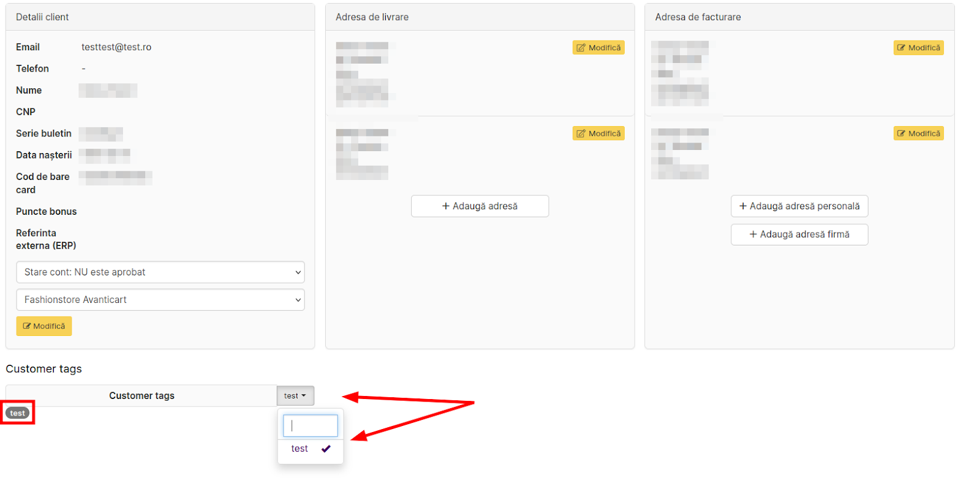Click the testtest@test.ro email value
Screen dimensions: 980x489
pyautogui.click(x=116, y=47)
